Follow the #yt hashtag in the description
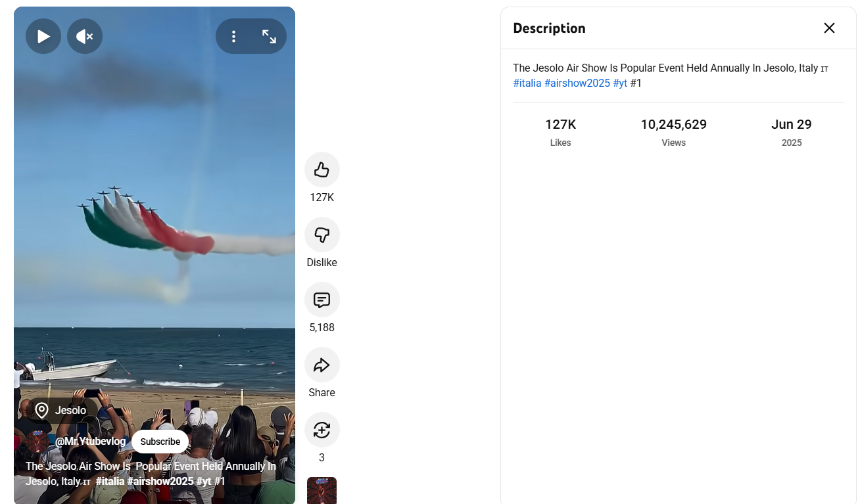The height and width of the screenshot is (504, 860). click(x=619, y=83)
